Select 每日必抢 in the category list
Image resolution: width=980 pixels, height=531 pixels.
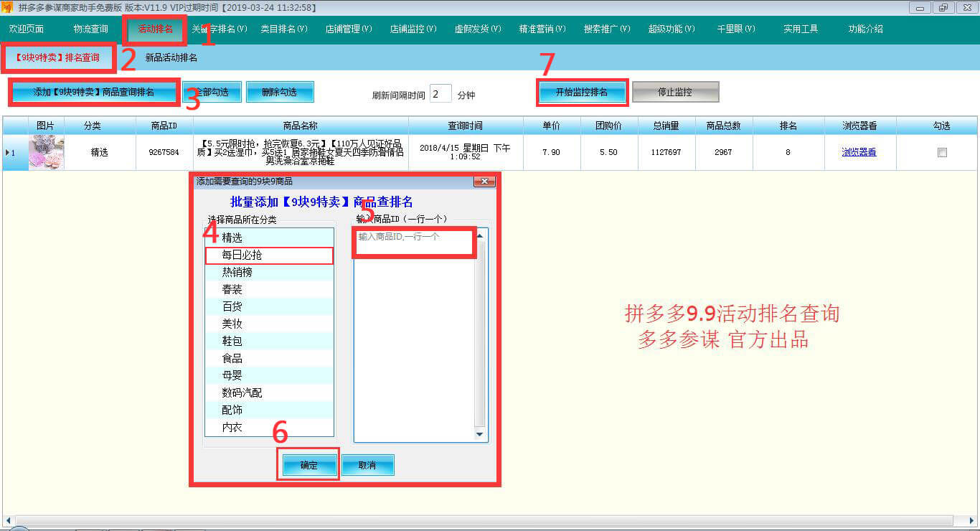pos(270,255)
